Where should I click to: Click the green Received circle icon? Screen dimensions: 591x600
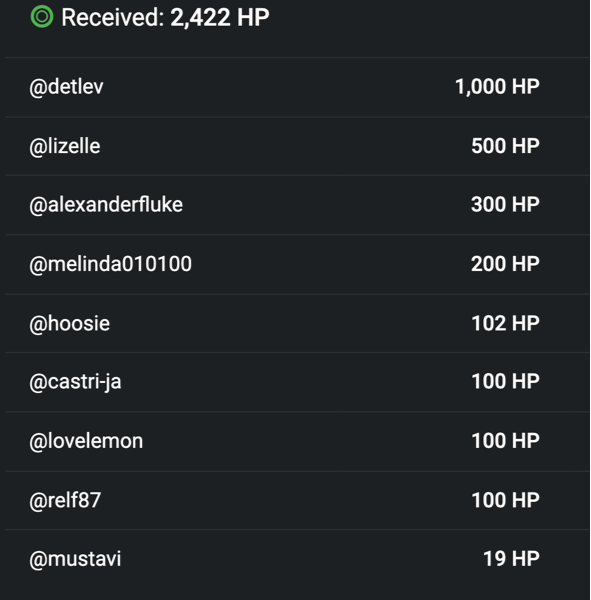(42, 17)
